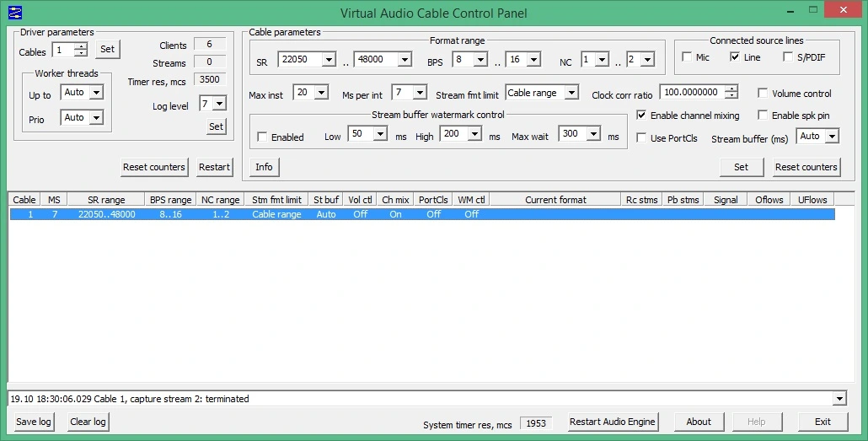This screenshot has height=441, width=868.
Task: Open the watermark Low ms dropdown
Action: [x=380, y=133]
